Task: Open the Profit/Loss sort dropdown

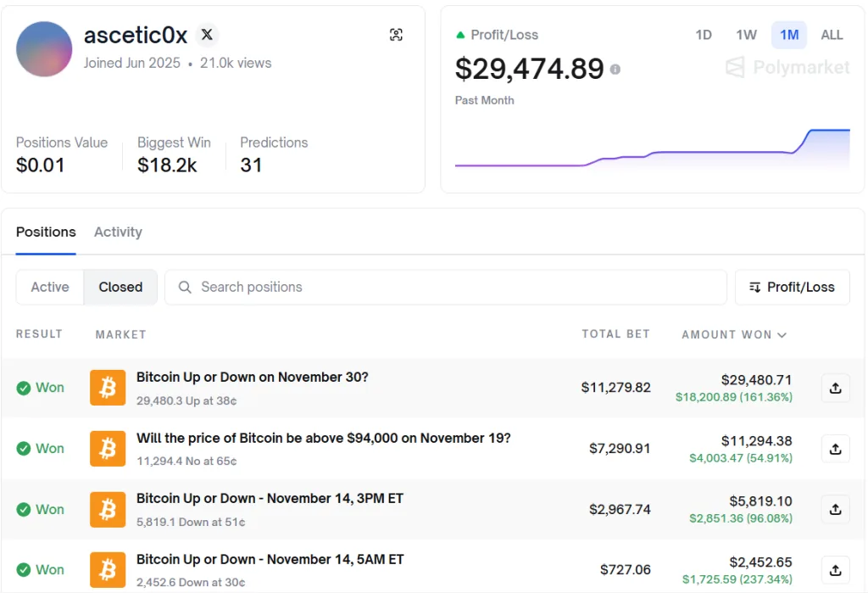Action: [x=792, y=288]
